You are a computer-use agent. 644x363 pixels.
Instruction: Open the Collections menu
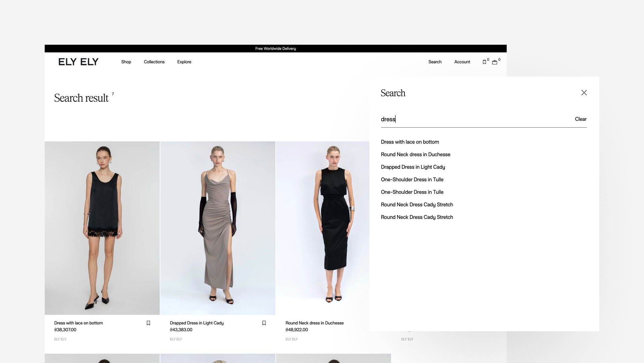[x=154, y=62]
